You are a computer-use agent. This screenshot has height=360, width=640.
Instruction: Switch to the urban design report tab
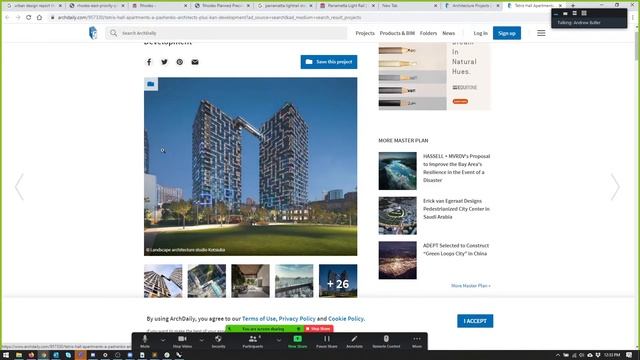click(33, 6)
